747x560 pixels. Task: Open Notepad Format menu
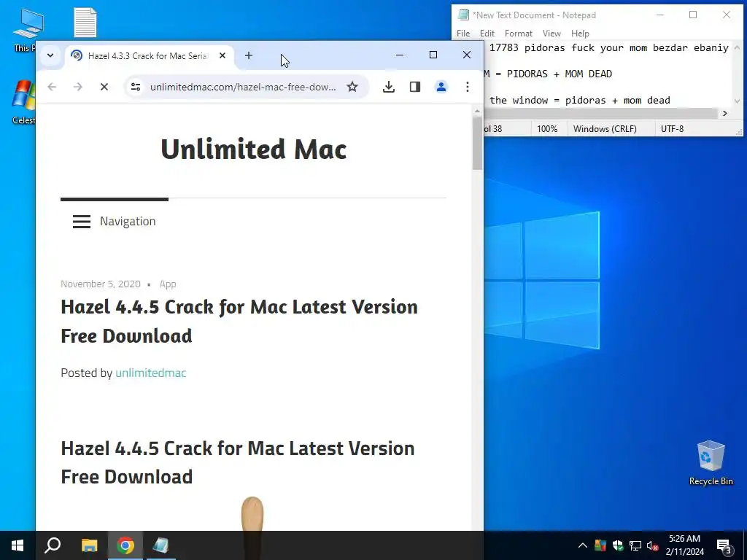point(519,34)
